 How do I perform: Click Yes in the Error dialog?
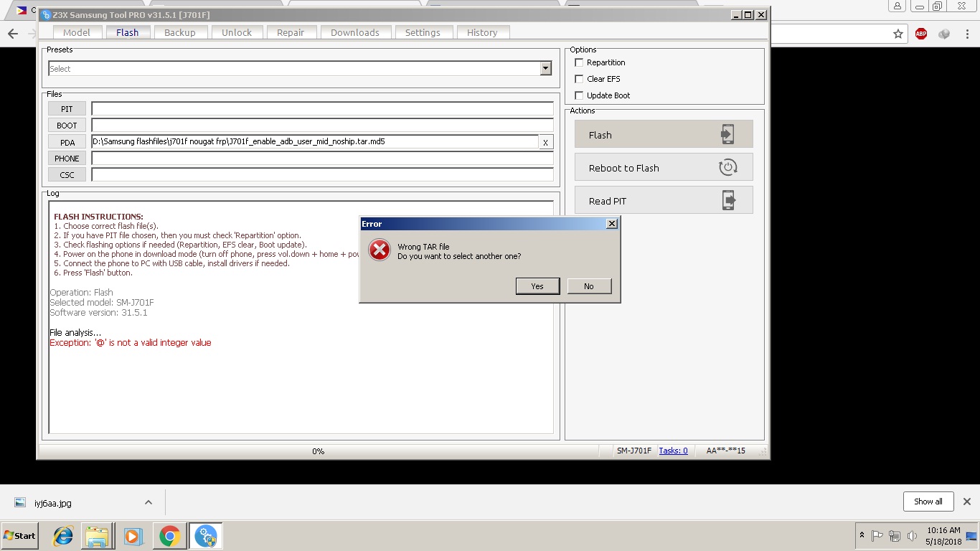pyautogui.click(x=537, y=286)
